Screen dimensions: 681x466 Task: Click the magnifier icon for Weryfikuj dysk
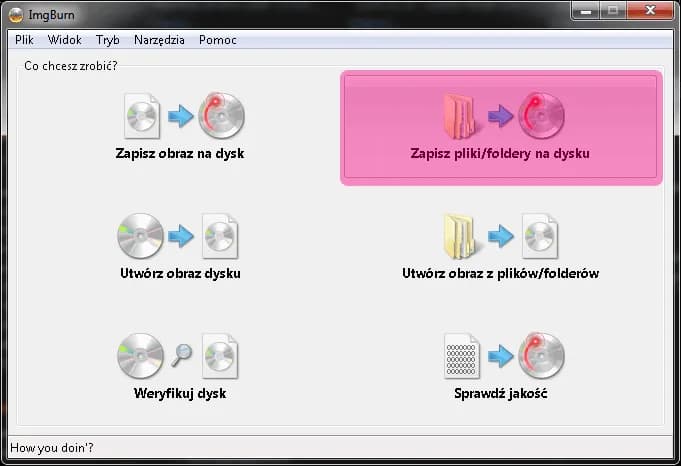[181, 355]
